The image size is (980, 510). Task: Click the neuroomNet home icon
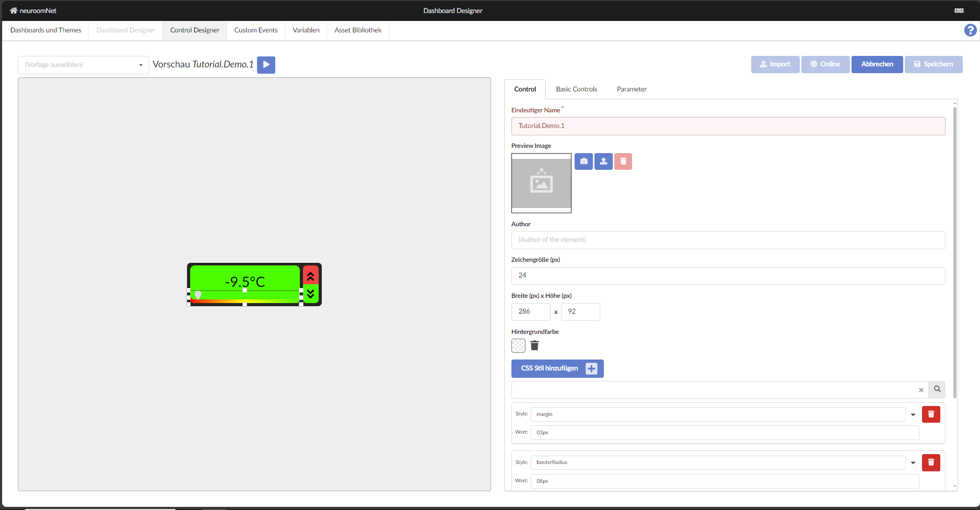coord(14,10)
